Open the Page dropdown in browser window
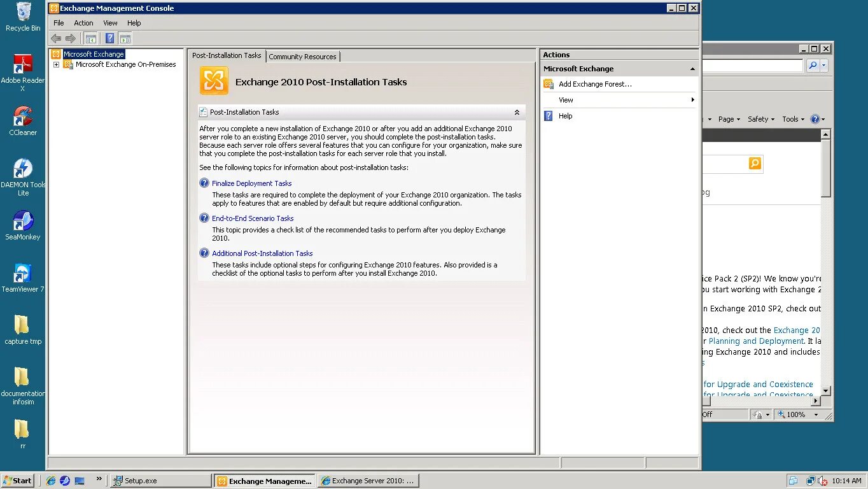 coord(729,119)
